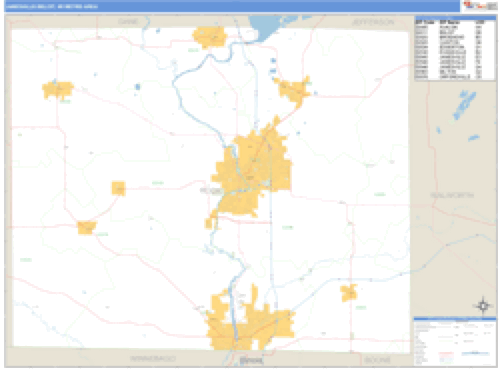Click the blue map title banner
The width and height of the screenshot is (500, 376).
click(x=232, y=6)
